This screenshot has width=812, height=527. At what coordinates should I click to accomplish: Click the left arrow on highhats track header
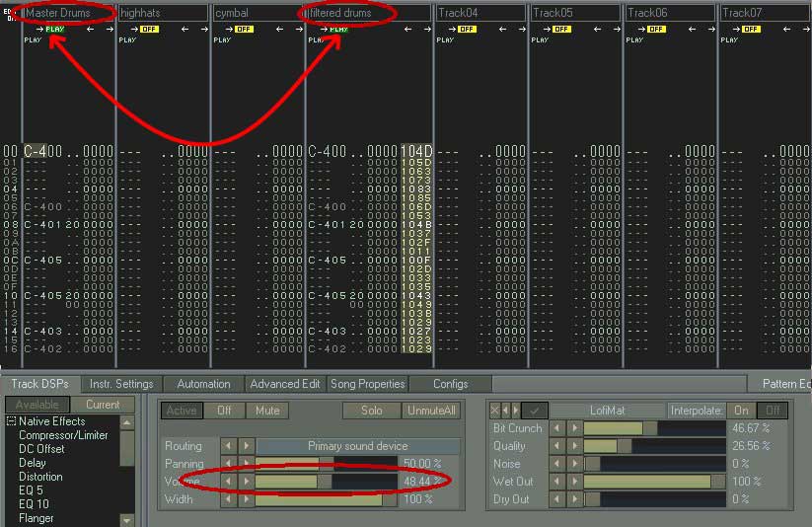pos(185,30)
